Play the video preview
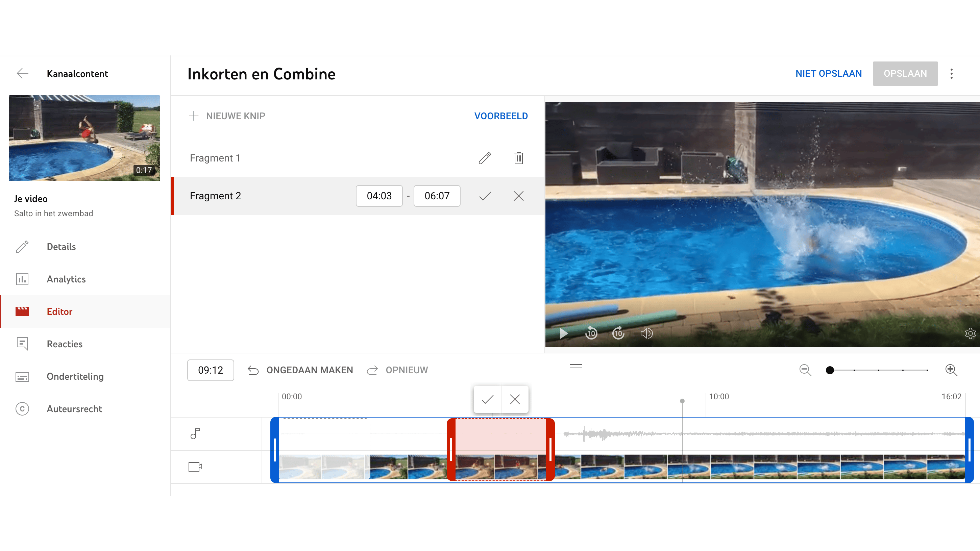The image size is (980, 551). click(x=564, y=333)
